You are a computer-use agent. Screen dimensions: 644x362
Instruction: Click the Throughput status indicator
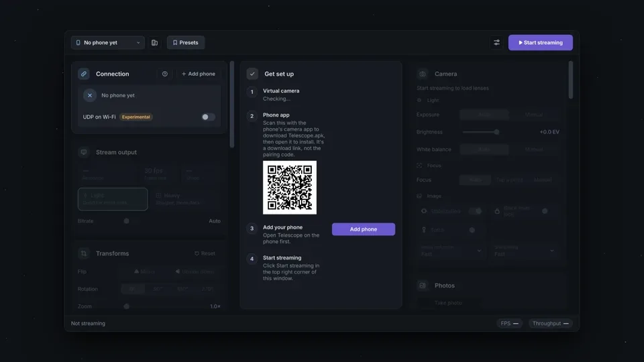(550, 323)
